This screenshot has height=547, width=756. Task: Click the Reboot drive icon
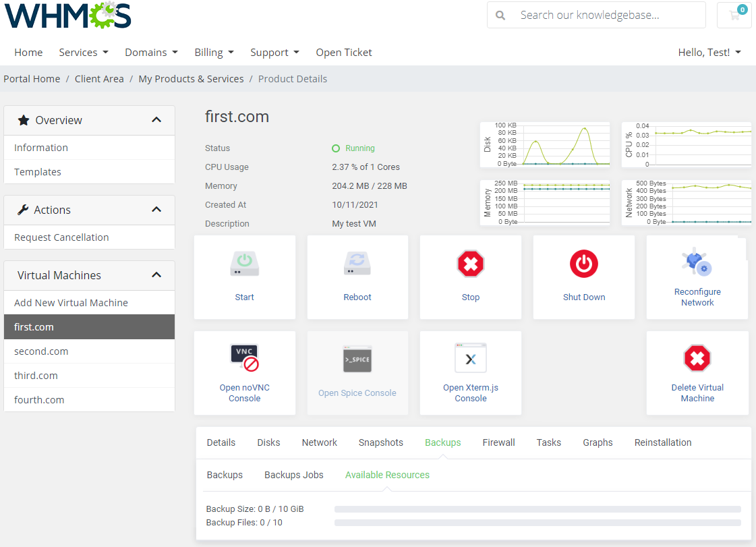tap(357, 264)
